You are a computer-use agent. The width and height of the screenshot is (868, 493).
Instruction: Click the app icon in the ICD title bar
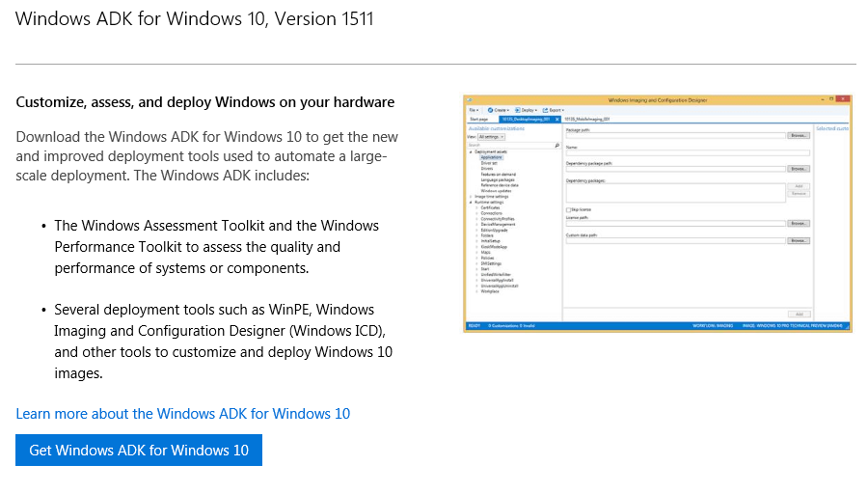(x=468, y=99)
